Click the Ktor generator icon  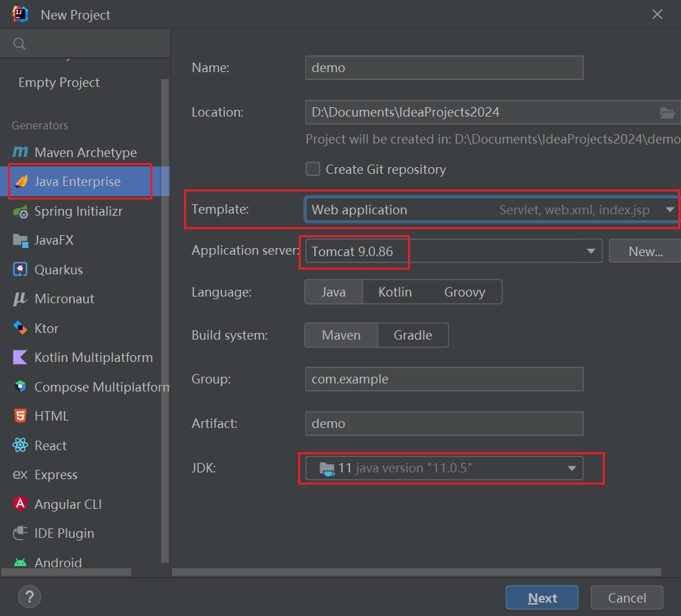pyautogui.click(x=20, y=328)
